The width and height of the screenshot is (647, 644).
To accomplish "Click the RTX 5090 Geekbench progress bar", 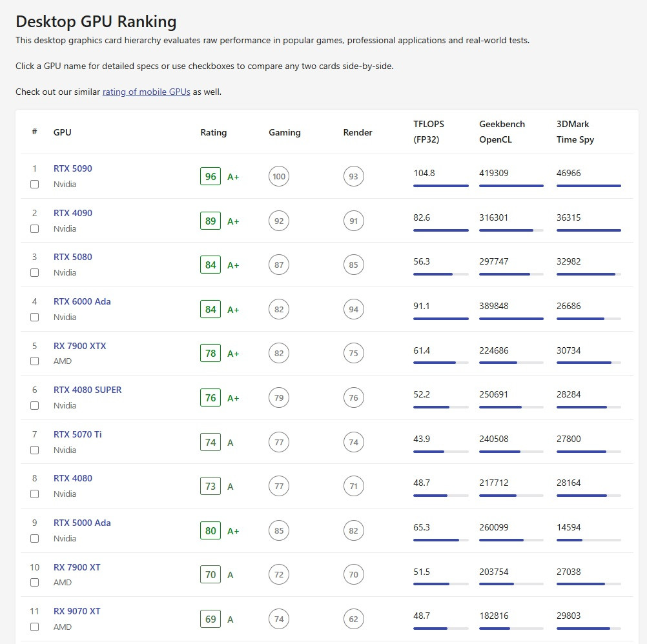I will coord(511,186).
